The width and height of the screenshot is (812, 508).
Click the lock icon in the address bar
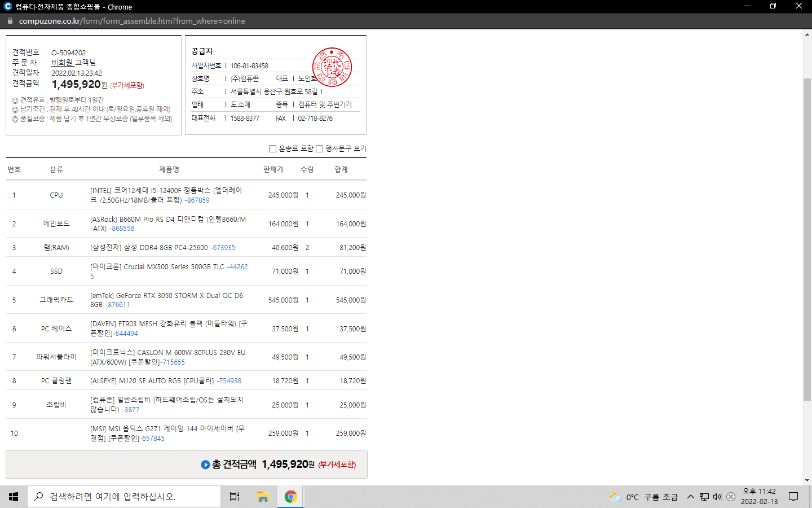tap(10, 21)
